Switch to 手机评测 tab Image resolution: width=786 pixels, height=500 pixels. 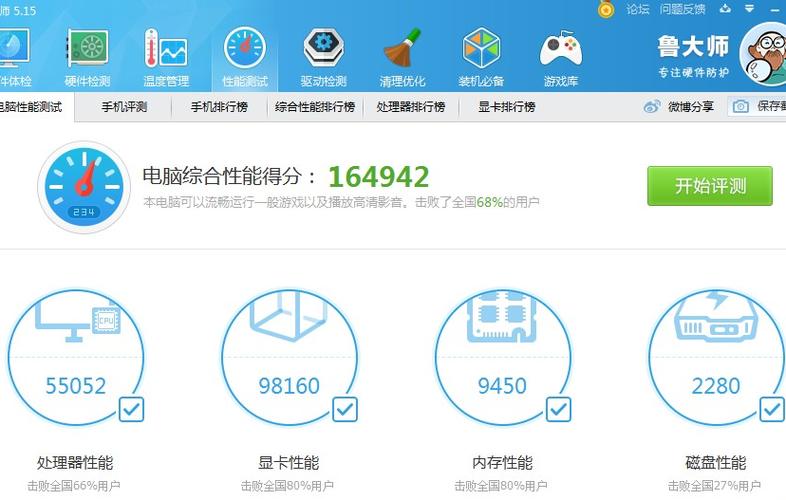(124, 107)
